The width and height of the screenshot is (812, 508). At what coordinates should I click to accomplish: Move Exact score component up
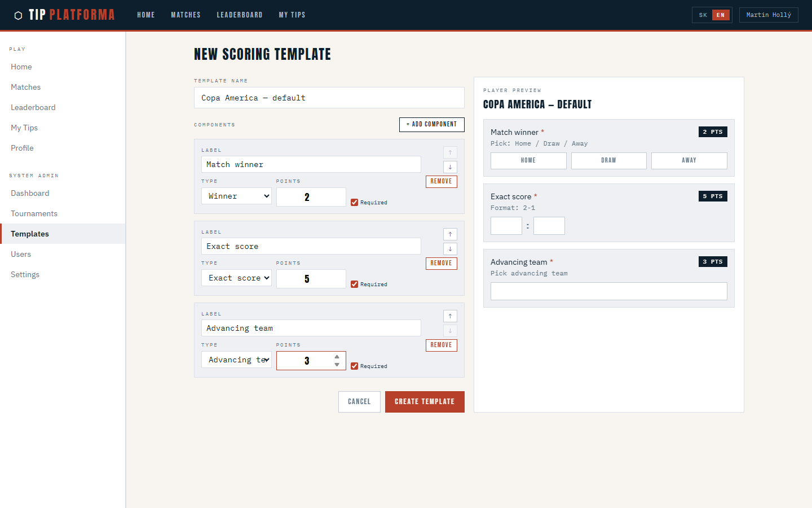pyautogui.click(x=450, y=234)
